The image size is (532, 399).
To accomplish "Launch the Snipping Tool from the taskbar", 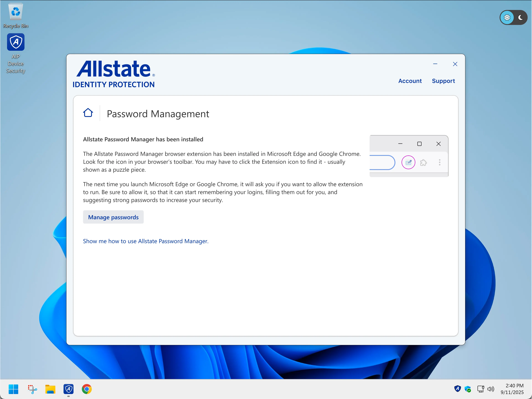I will point(32,389).
